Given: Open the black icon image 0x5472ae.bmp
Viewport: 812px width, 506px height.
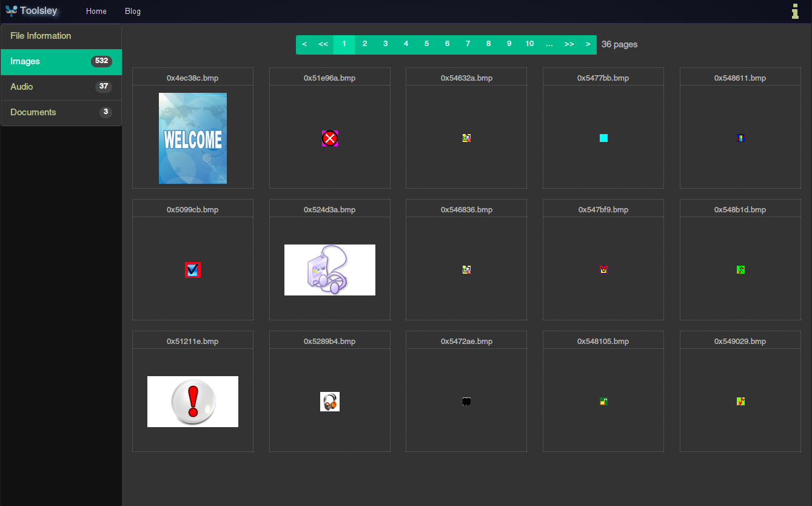Looking at the screenshot, I should point(466,402).
